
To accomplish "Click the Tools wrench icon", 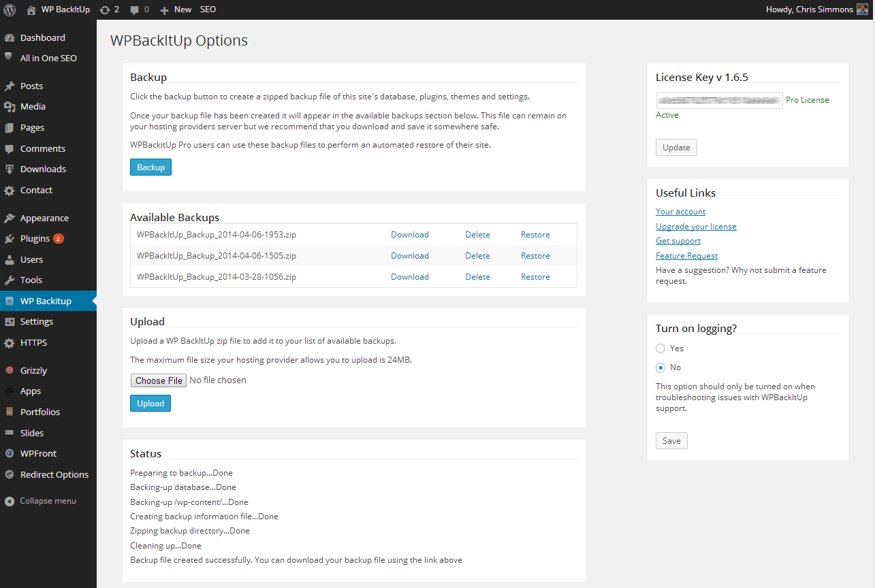I will click(x=10, y=280).
